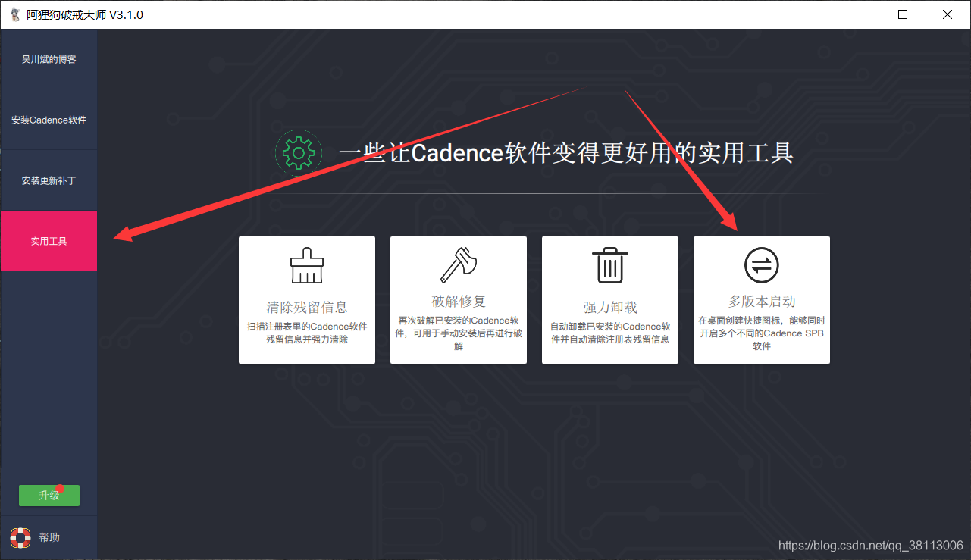Open the 吴川斌的博客 sidebar tab
This screenshot has width=971, height=560.
(49, 59)
